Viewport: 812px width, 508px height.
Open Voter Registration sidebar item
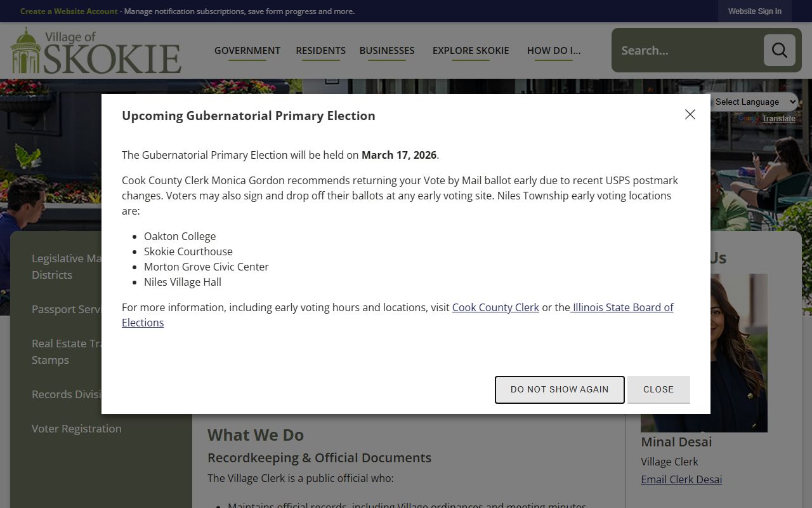[x=77, y=429]
